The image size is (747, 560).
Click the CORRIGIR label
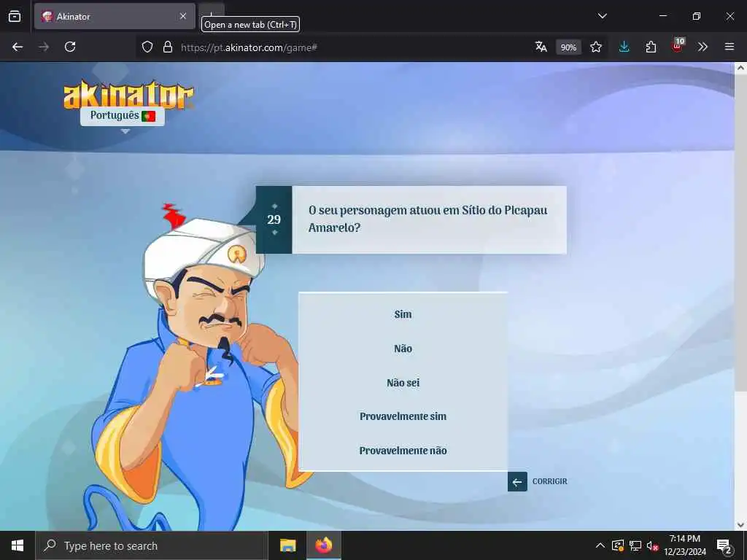tap(550, 481)
